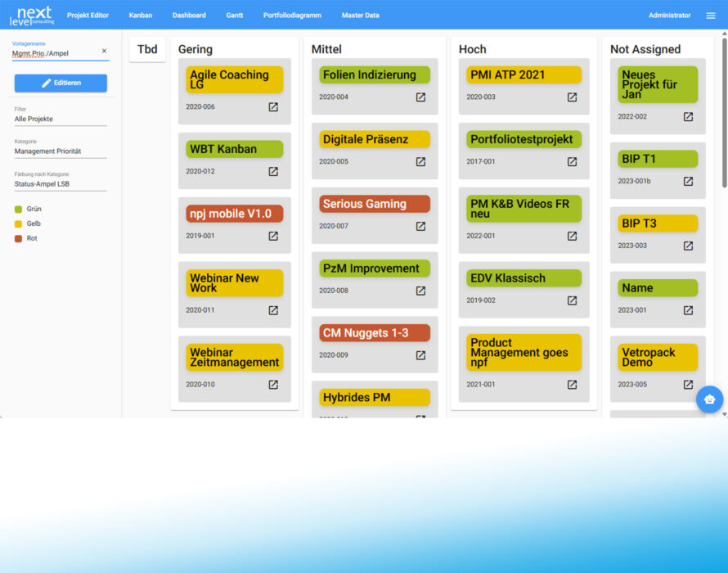Select the Hoch column header
Image resolution: width=728 pixels, height=573 pixels.
coord(472,49)
